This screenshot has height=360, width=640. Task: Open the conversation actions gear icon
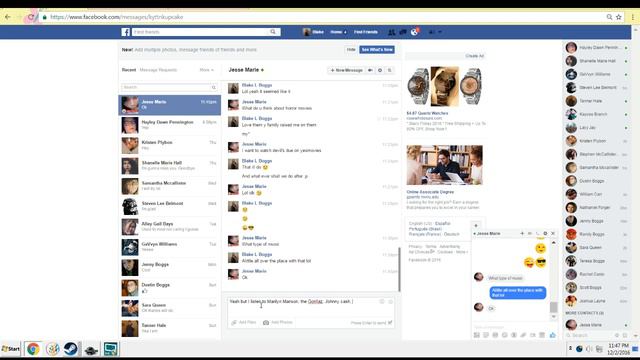coord(380,70)
